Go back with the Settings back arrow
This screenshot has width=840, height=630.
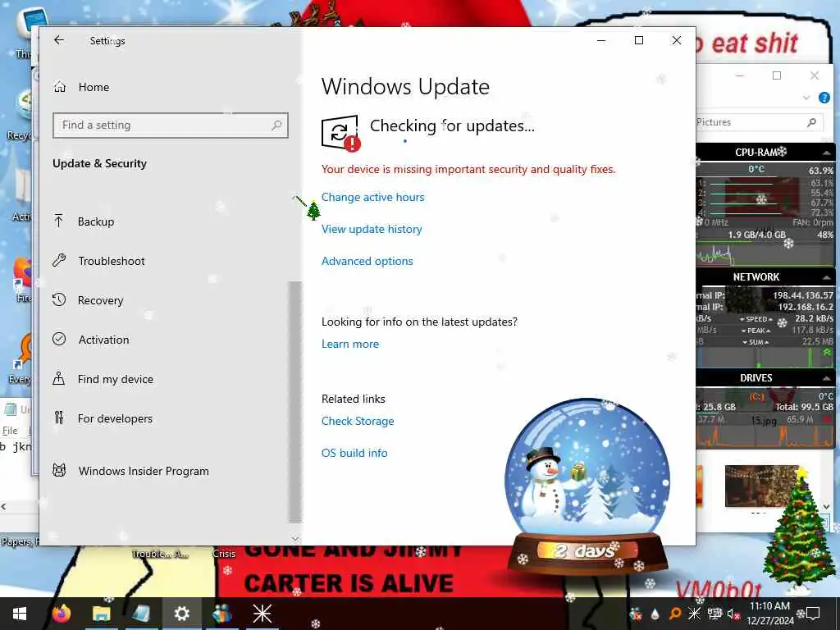(59, 40)
